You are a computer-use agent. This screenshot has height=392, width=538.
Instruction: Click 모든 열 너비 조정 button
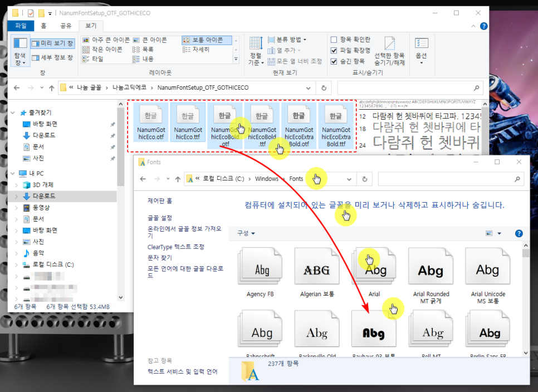tap(295, 61)
